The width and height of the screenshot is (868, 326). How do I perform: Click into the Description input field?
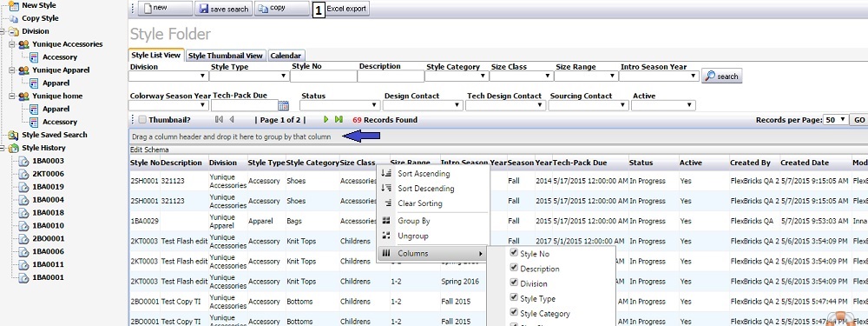[x=391, y=77]
